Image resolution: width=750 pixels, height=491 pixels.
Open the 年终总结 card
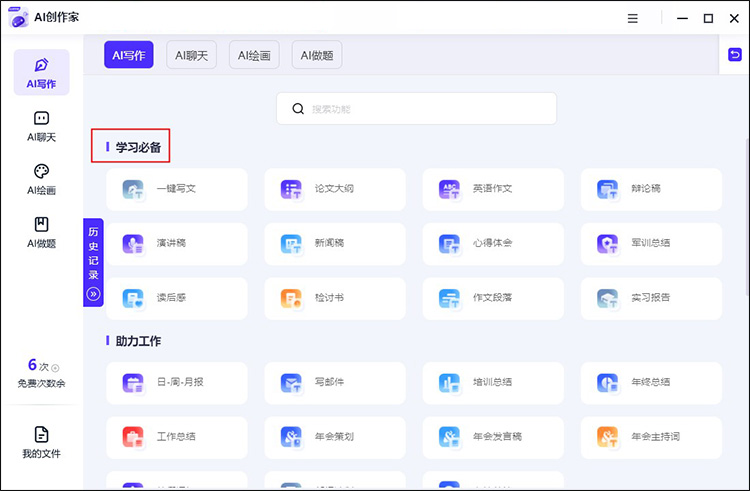(651, 383)
